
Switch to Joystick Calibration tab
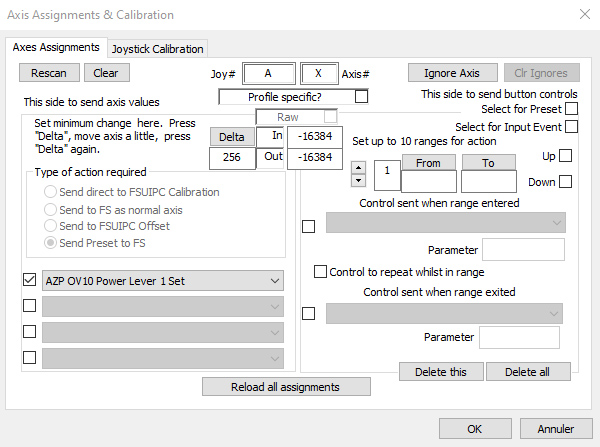click(x=158, y=48)
